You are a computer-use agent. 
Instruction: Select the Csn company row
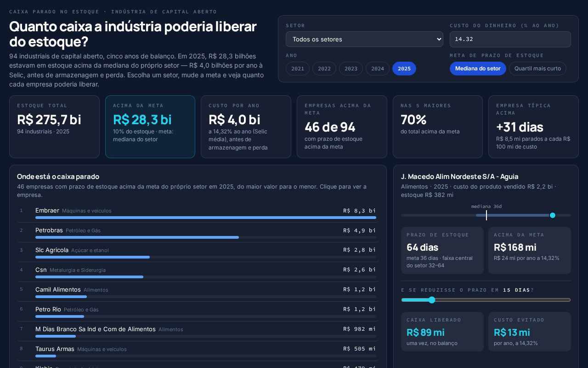(x=198, y=272)
